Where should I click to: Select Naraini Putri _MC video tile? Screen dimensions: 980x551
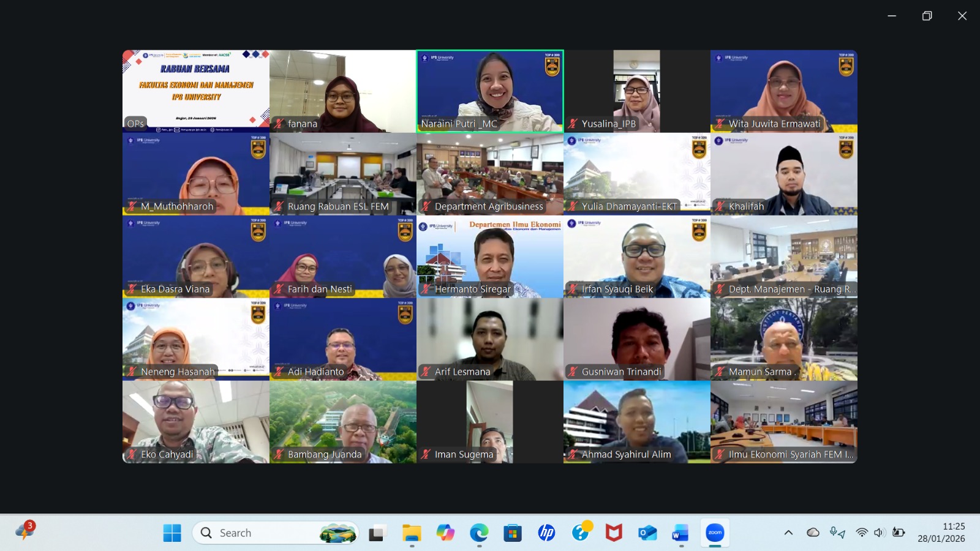[490, 91]
